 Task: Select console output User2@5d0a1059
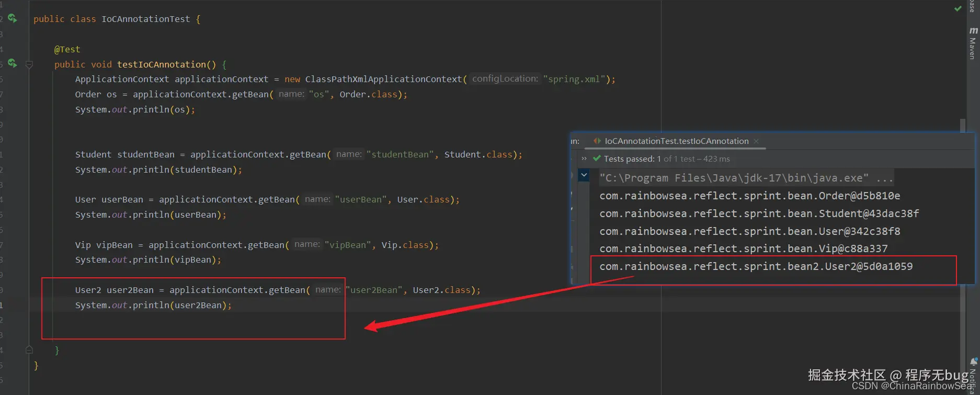click(756, 267)
